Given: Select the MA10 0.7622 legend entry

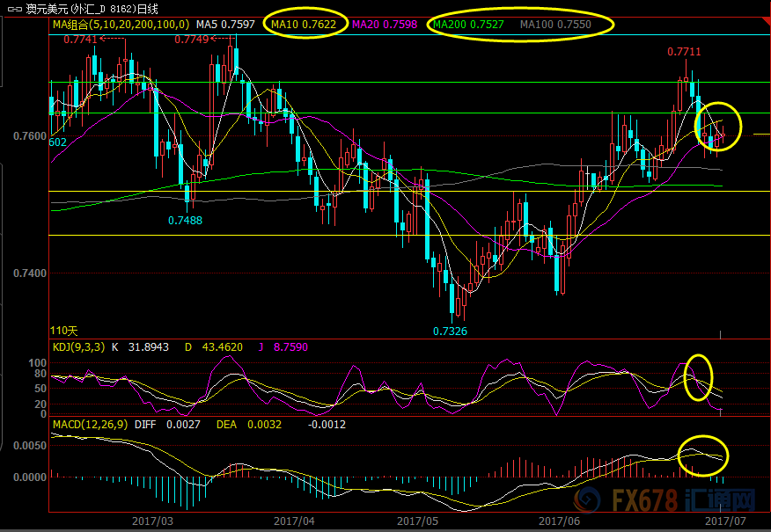Looking at the screenshot, I should pos(303,25).
